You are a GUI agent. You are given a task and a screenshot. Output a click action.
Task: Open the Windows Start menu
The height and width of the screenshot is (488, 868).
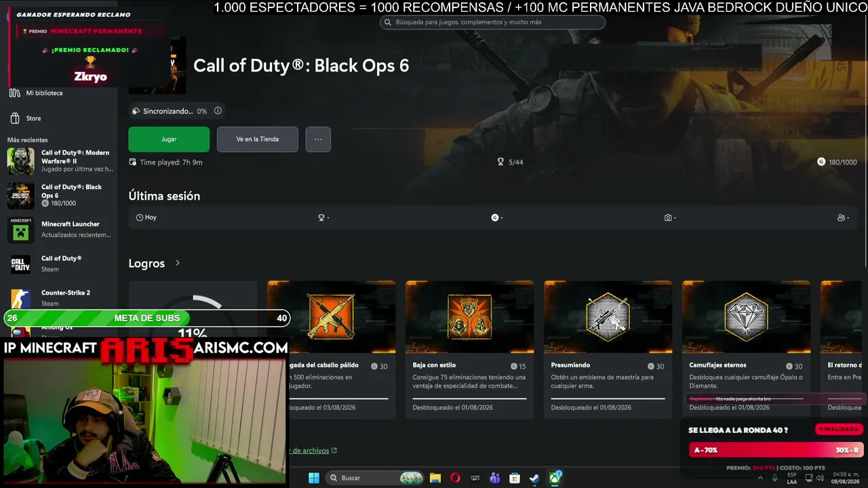(314, 478)
